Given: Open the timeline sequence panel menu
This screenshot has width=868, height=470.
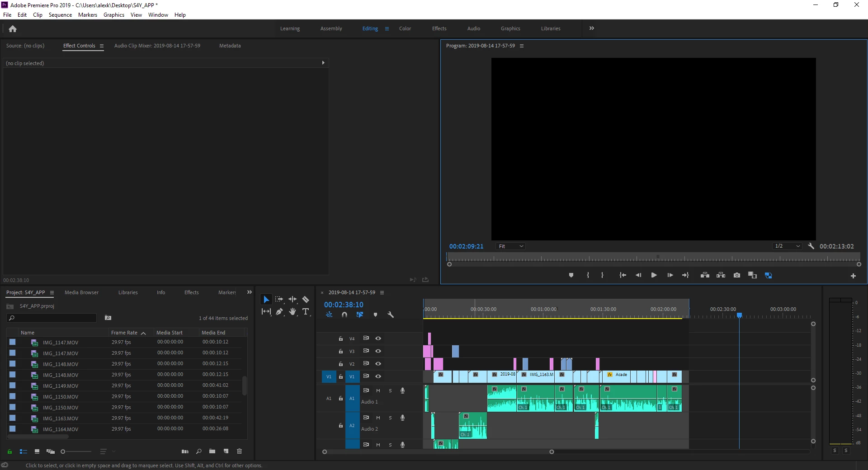Looking at the screenshot, I should pyautogui.click(x=382, y=293).
